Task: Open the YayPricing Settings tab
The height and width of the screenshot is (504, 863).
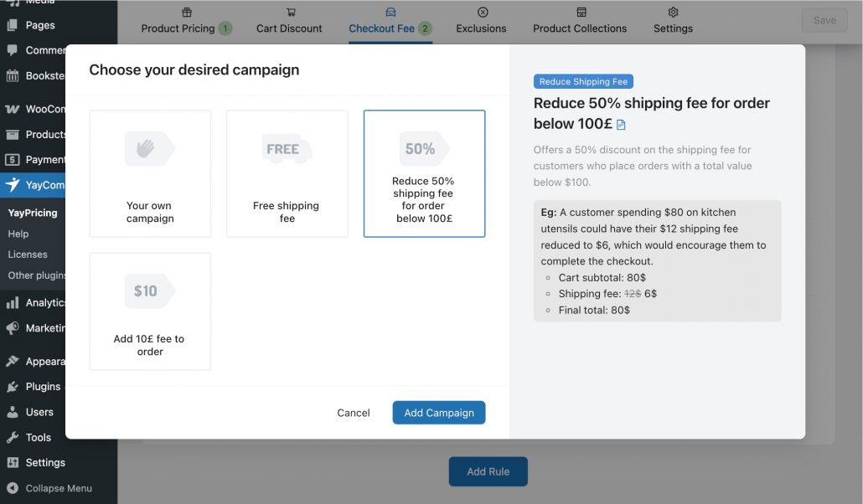Action: pos(673,22)
